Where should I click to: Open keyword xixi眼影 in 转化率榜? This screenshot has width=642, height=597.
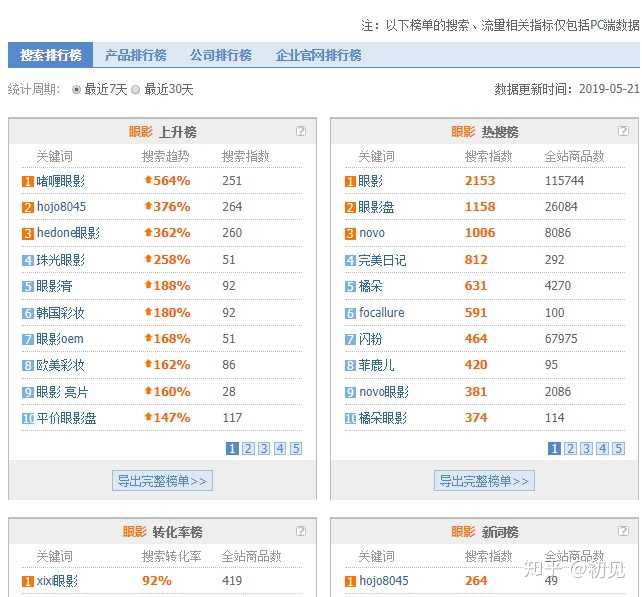click(x=57, y=581)
